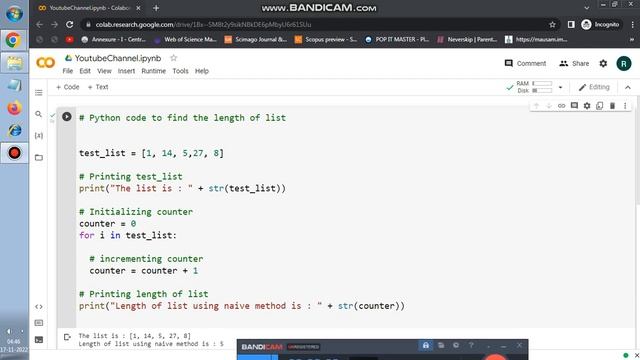640x360 pixels.
Task: Open the table of contents sidebar icon
Action: click(x=39, y=93)
